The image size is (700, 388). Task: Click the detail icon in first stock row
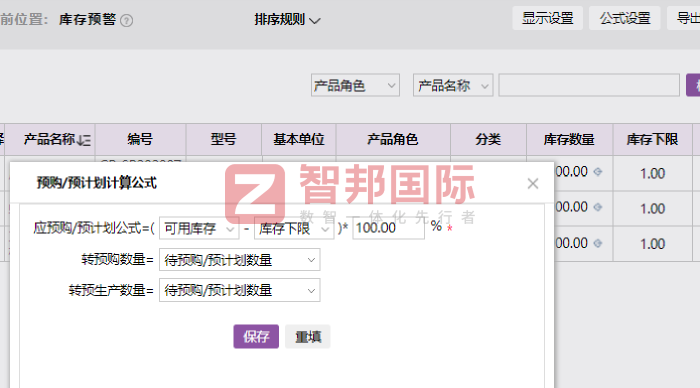click(x=598, y=171)
